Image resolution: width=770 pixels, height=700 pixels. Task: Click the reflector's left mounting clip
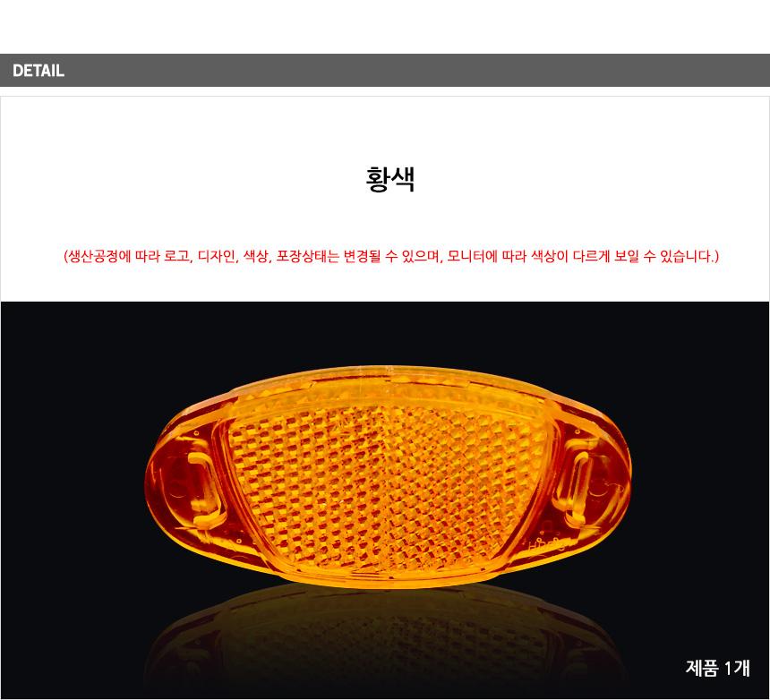(199, 489)
